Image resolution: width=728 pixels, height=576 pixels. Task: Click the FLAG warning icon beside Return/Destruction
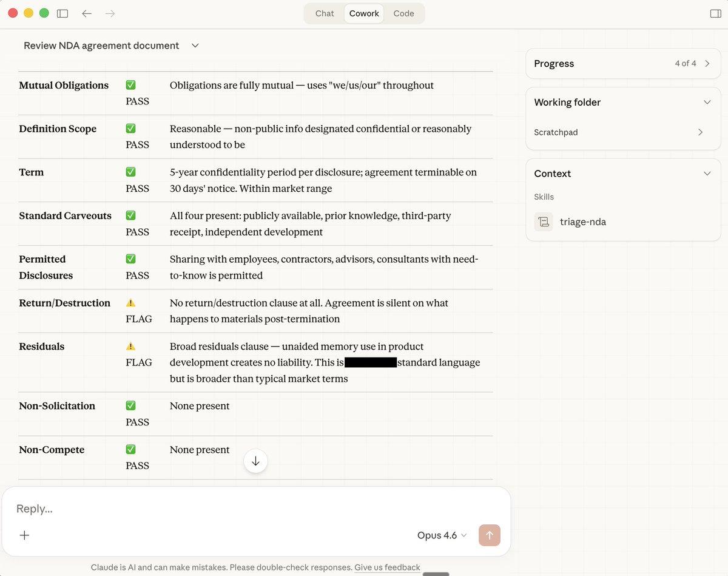pyautogui.click(x=130, y=302)
